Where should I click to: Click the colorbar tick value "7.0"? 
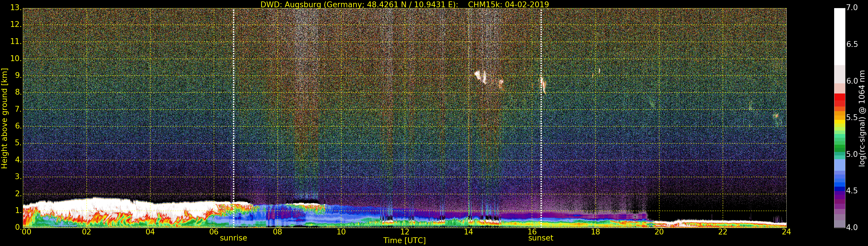point(852,8)
